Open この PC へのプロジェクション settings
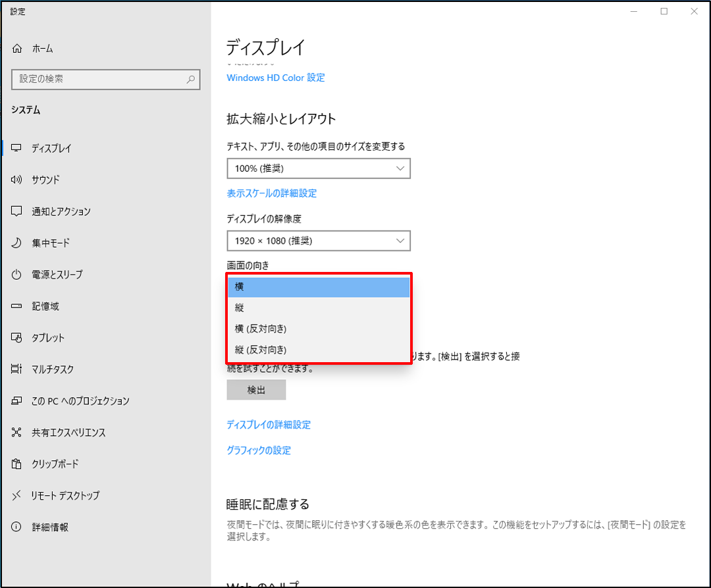This screenshot has height=588, width=711. tap(79, 400)
